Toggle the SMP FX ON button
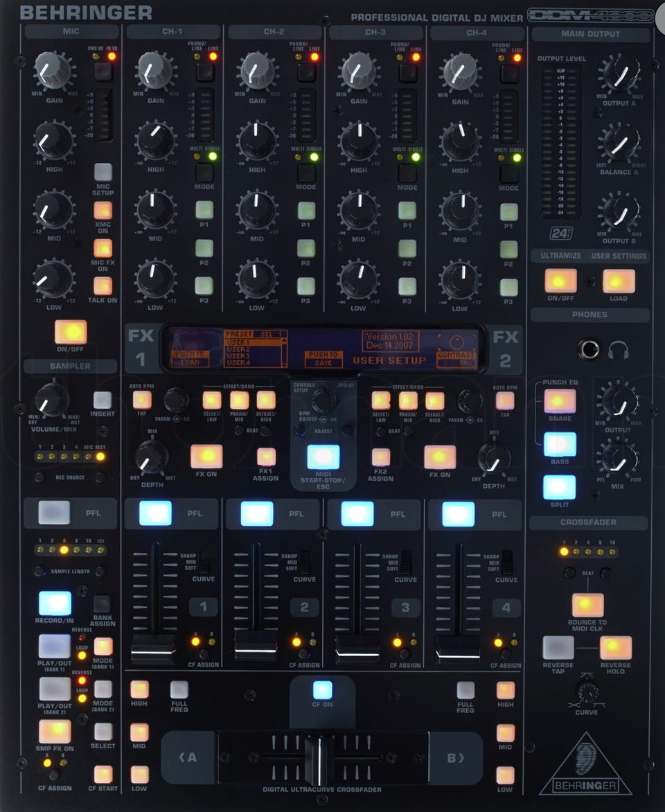This screenshot has width=665, height=812. 55,731
